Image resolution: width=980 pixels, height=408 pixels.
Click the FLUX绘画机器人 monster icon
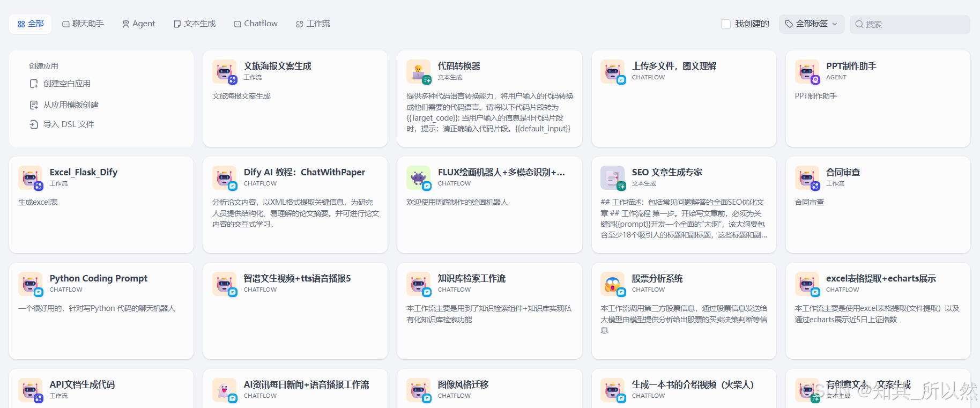pos(418,177)
